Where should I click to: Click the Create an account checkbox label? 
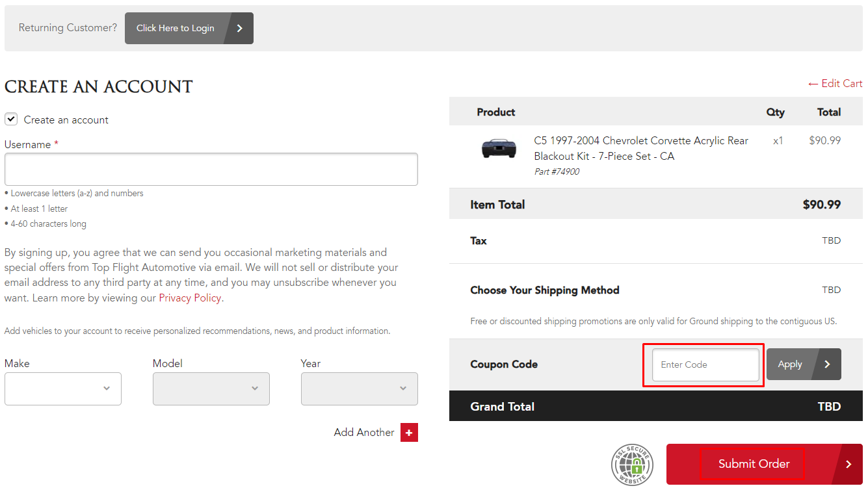point(66,120)
